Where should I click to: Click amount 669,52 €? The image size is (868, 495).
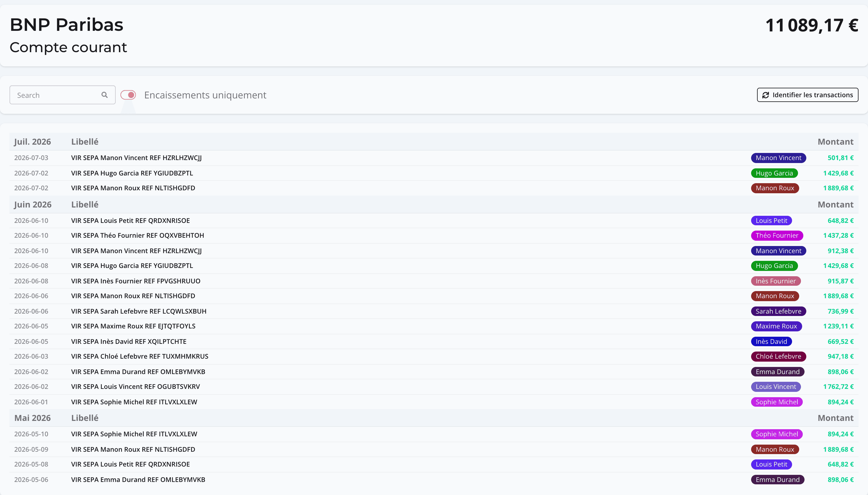(840, 342)
